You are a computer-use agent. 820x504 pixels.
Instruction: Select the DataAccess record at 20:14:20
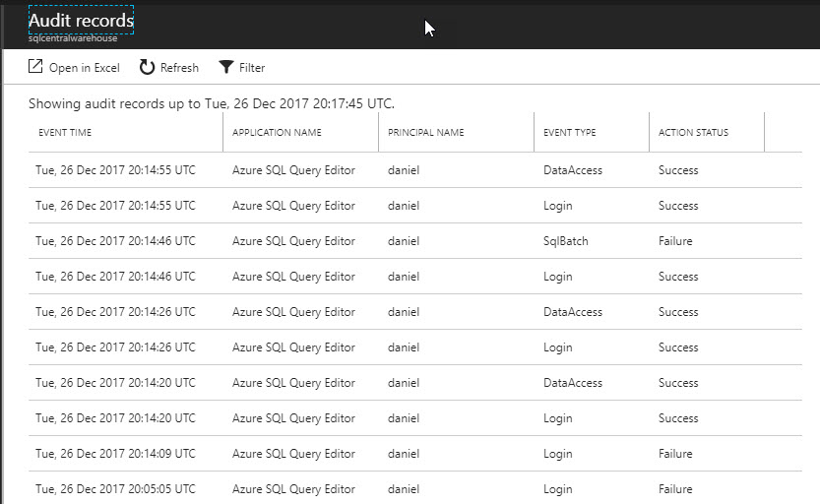pyautogui.click(x=414, y=383)
